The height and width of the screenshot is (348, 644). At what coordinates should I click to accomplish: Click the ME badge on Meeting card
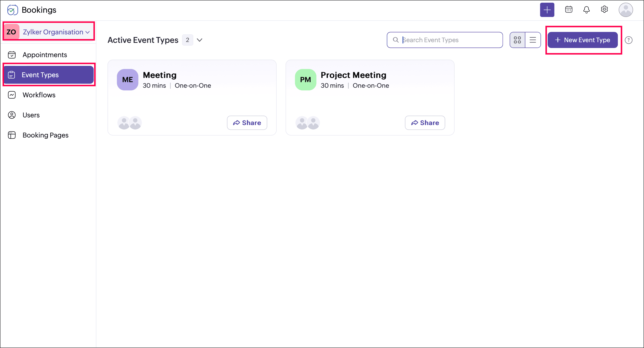(x=127, y=80)
